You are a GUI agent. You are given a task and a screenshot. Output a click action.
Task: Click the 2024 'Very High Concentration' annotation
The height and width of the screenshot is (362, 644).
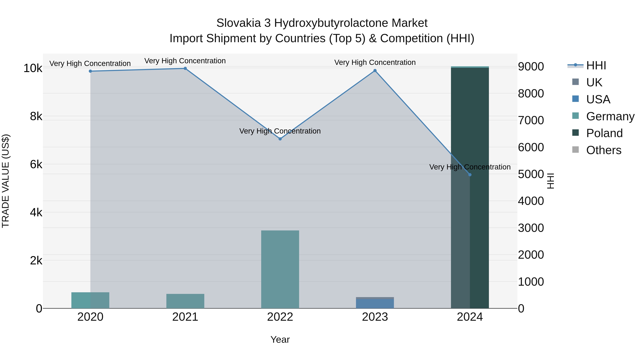[x=470, y=167]
